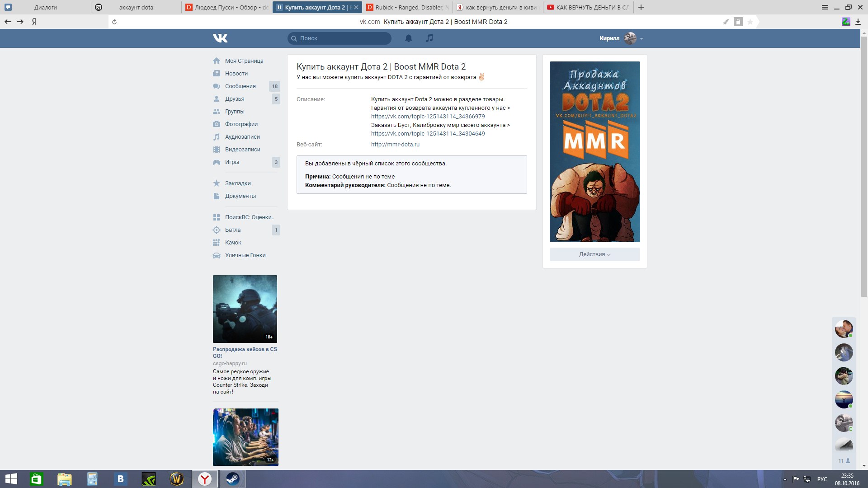
Task: Click the friends online counter 11
Action: click(x=844, y=461)
